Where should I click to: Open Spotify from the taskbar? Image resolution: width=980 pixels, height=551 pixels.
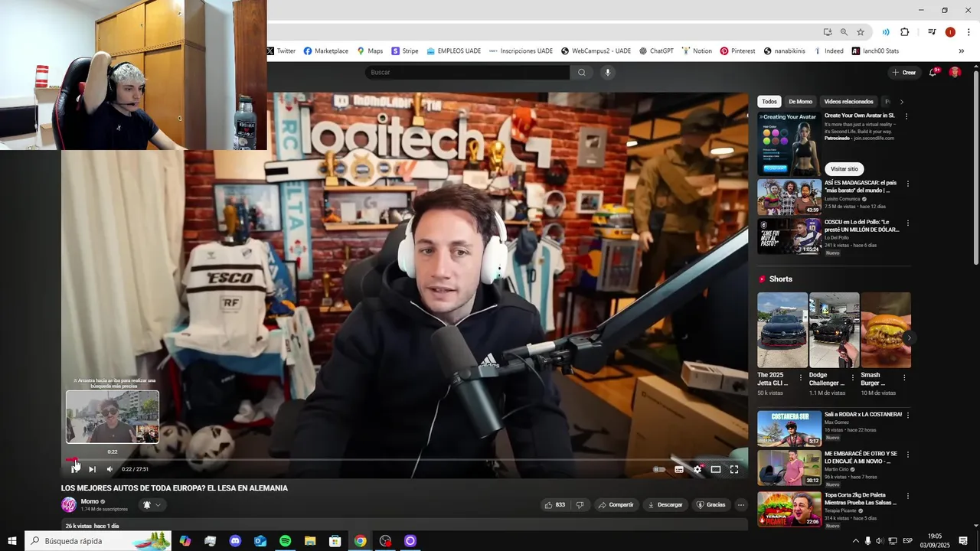coord(285,541)
